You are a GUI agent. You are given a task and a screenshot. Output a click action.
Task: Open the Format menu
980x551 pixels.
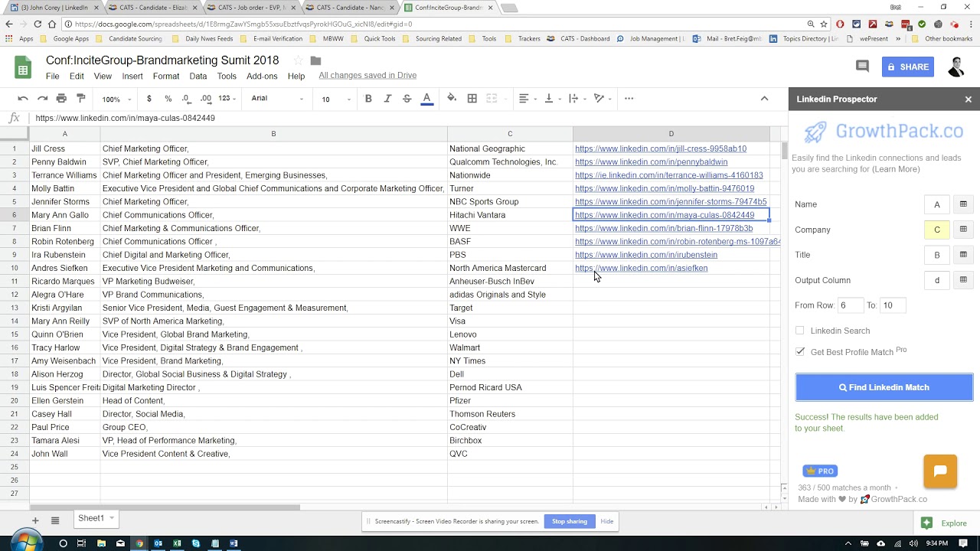pyautogui.click(x=166, y=77)
